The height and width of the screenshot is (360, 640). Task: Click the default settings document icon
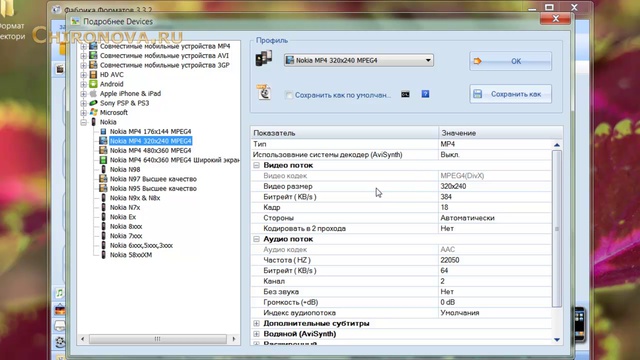pyautogui.click(x=264, y=92)
